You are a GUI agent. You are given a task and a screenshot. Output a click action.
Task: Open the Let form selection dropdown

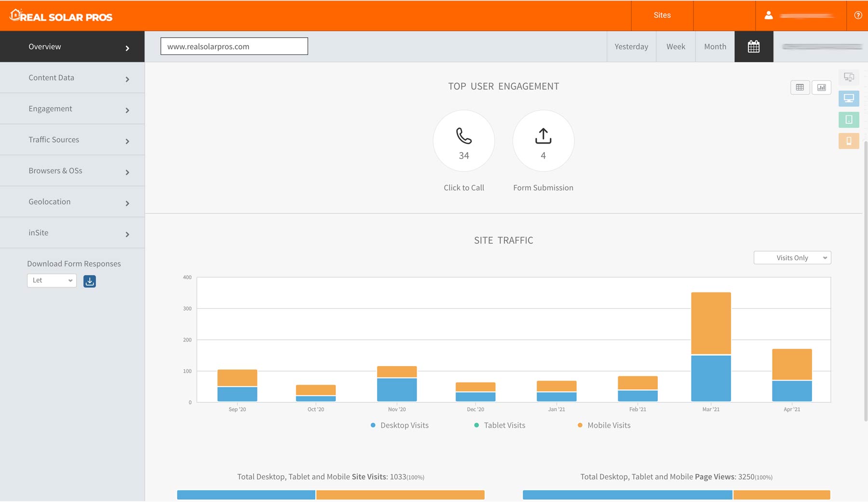pyautogui.click(x=52, y=280)
